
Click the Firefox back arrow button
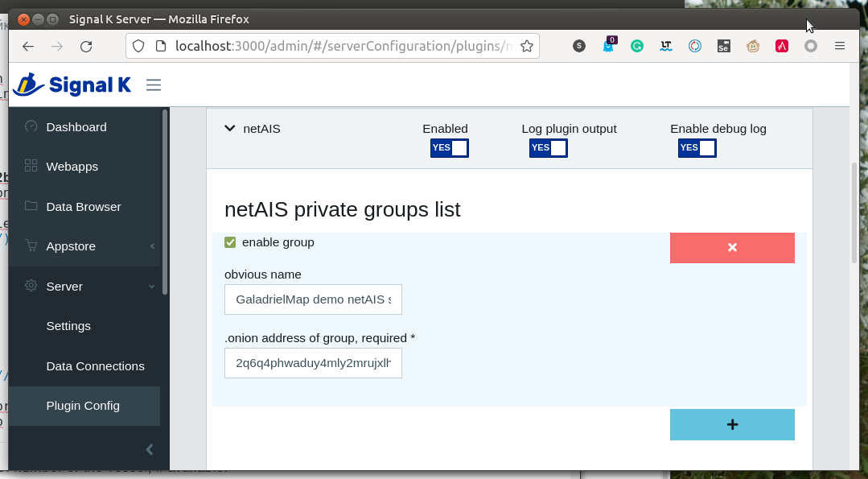[x=28, y=47]
